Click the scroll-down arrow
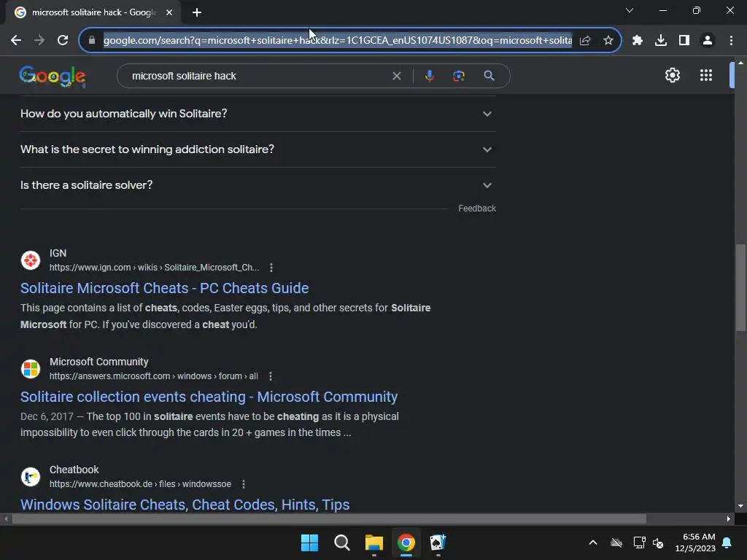The image size is (747, 560). click(x=740, y=506)
